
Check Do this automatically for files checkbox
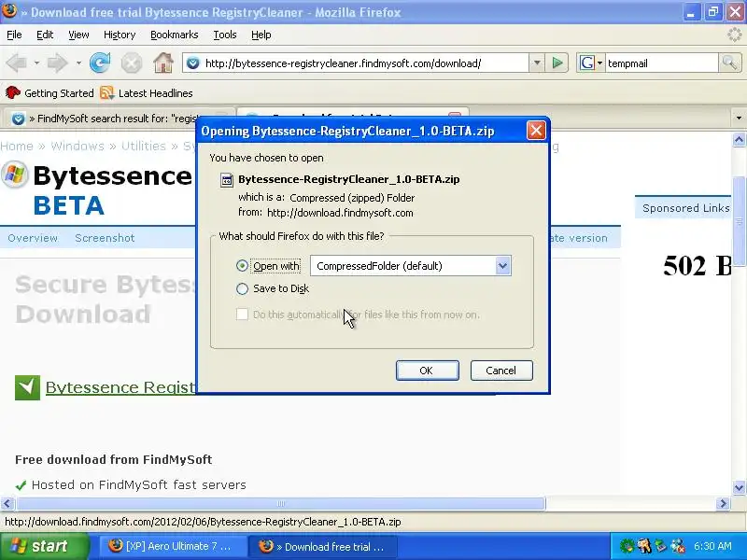point(242,315)
